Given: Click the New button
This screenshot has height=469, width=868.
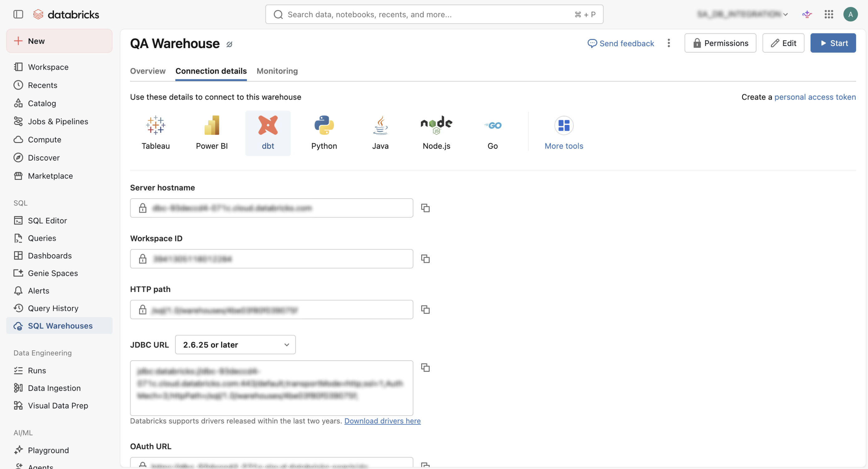Looking at the screenshot, I should (59, 41).
